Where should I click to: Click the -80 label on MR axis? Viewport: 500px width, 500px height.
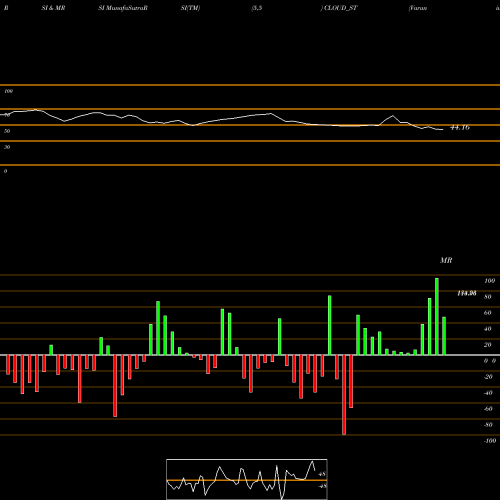[x=488, y=425]
